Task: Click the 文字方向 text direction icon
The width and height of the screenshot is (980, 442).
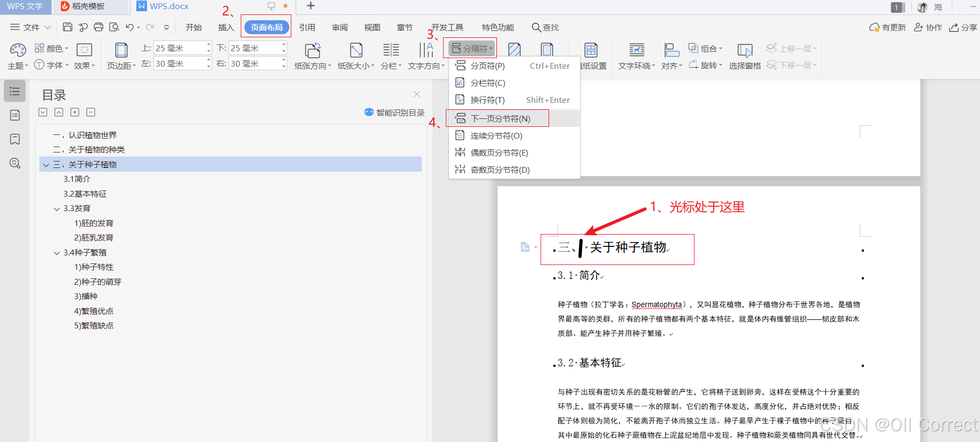Action: [x=426, y=50]
